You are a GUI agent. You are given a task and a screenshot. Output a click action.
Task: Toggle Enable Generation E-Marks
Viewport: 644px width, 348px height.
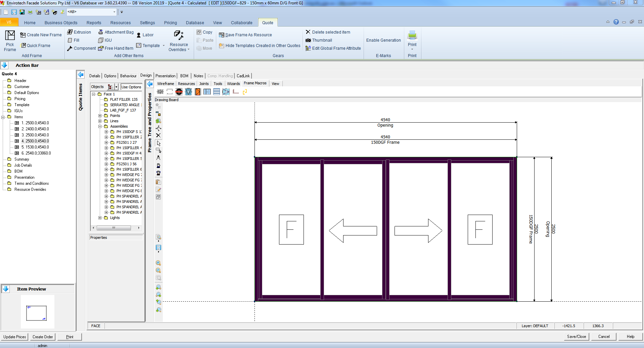(x=383, y=40)
